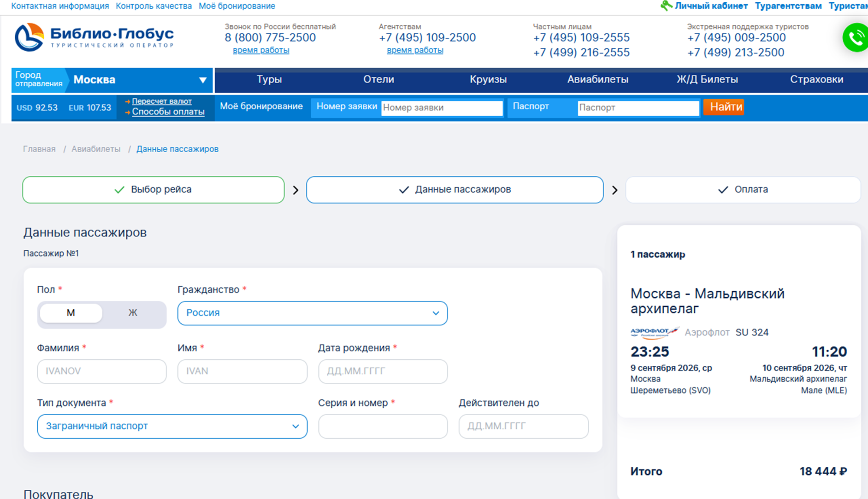The width and height of the screenshot is (868, 499).
Task: Click время работы under Агентствам phone
Action: [415, 50]
